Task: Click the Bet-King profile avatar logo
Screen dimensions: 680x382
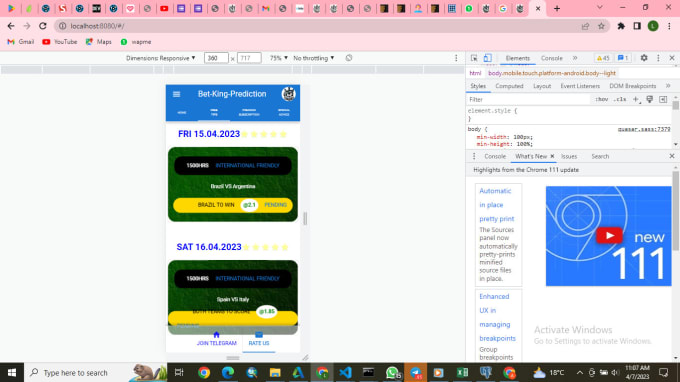Action: (288, 94)
